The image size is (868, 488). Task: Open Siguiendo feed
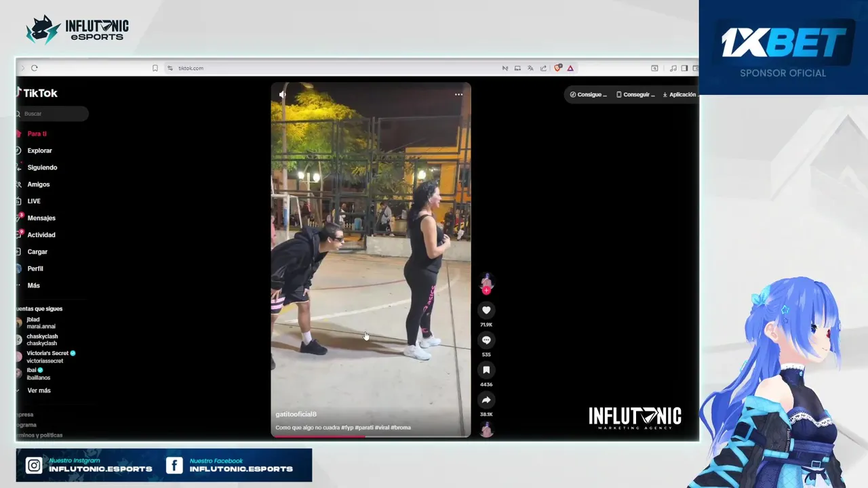click(x=42, y=167)
